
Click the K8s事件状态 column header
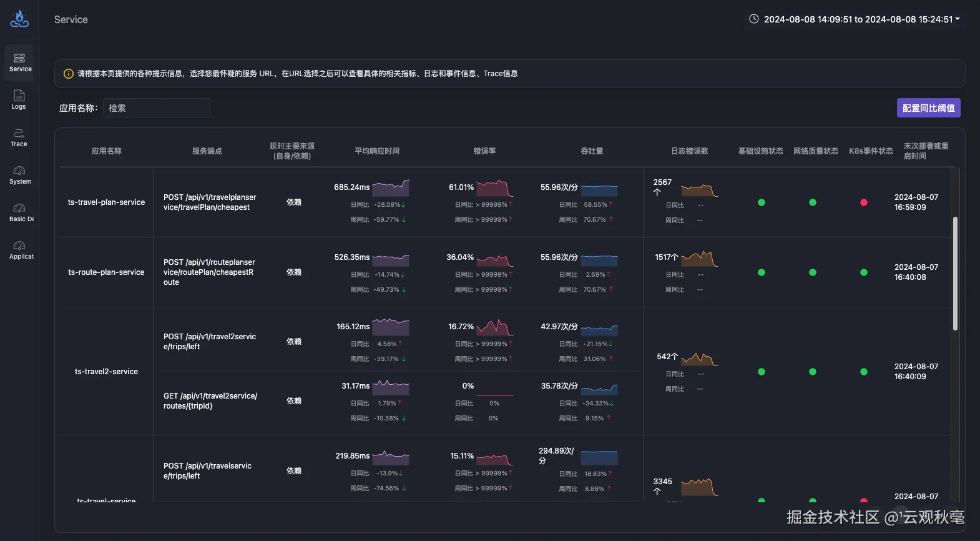[871, 151]
